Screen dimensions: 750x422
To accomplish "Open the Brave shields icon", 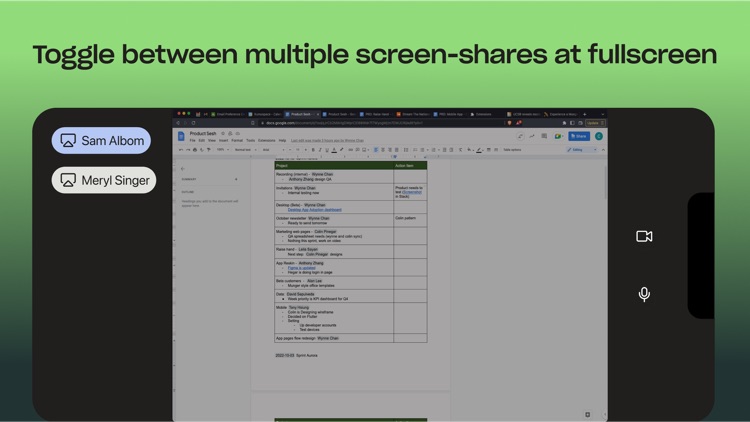I will pyautogui.click(x=509, y=123).
